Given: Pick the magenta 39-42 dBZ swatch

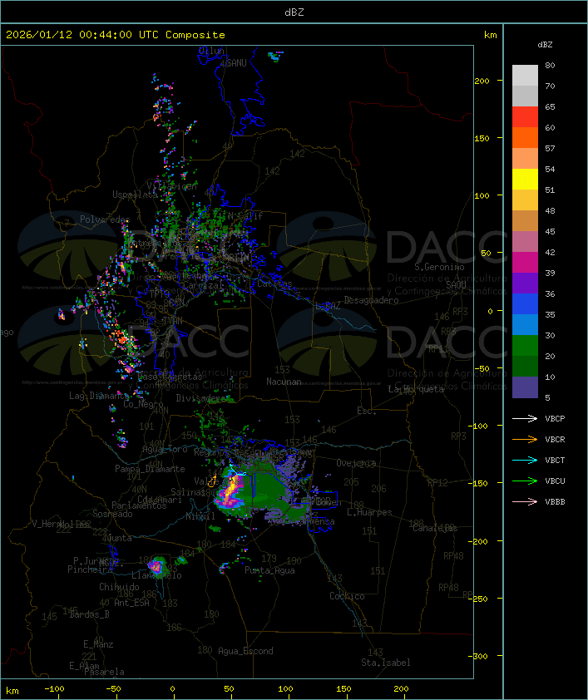Looking at the screenshot, I should click(525, 262).
